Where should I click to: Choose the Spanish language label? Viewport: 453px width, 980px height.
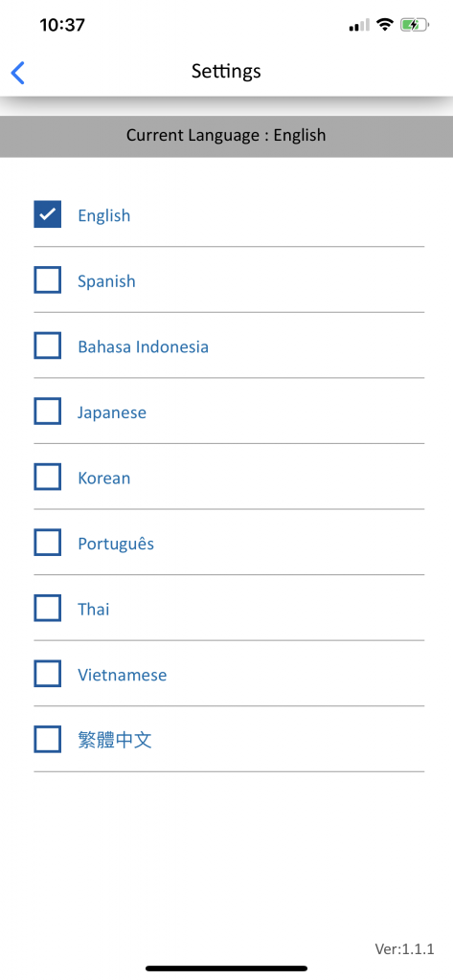(x=106, y=281)
